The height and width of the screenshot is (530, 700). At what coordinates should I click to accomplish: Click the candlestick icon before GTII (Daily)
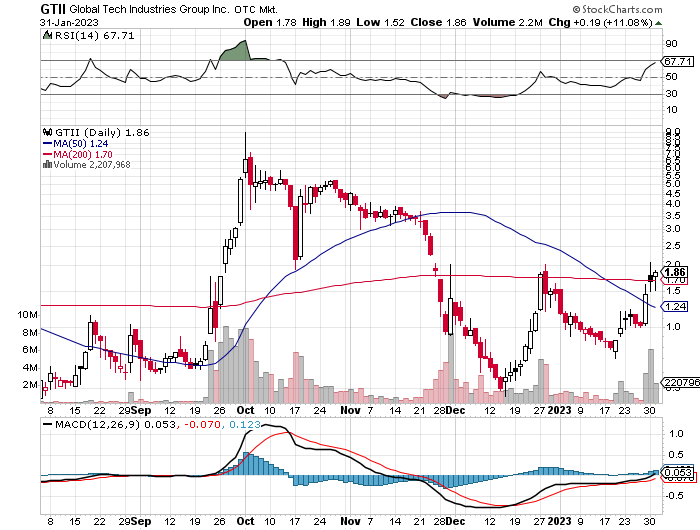47,132
